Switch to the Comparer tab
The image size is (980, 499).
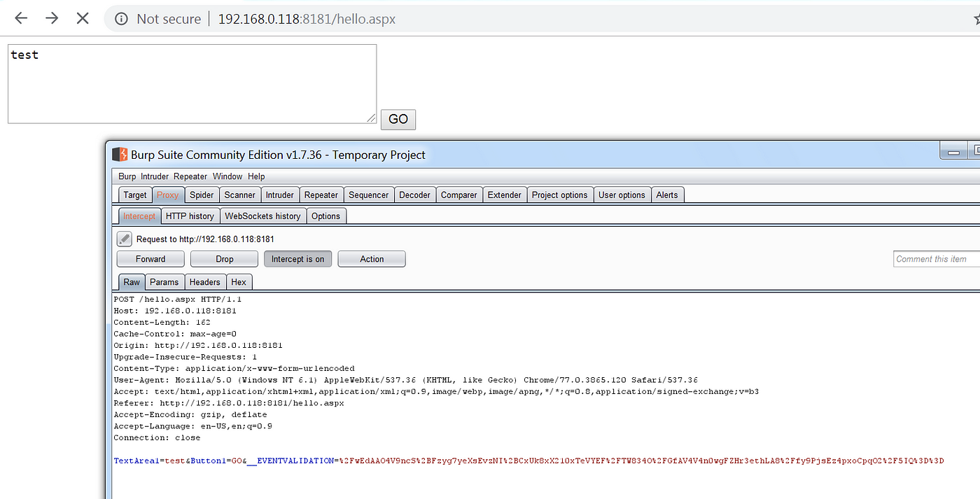459,195
